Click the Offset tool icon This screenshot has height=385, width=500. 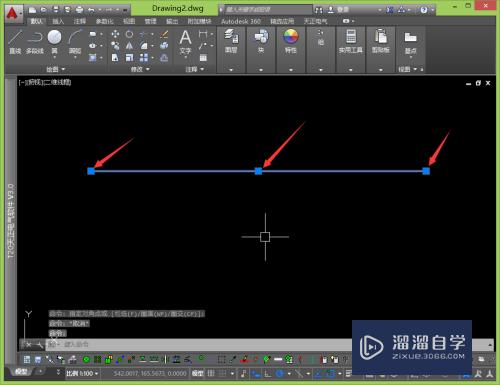[164, 58]
